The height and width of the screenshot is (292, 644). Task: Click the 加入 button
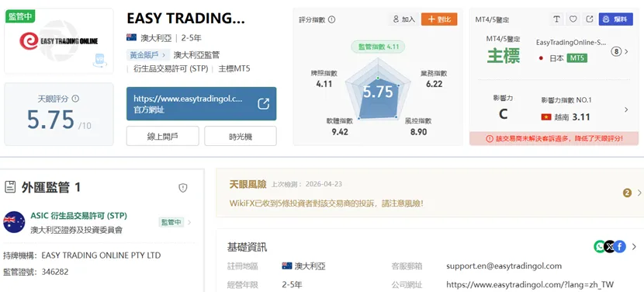403,19
